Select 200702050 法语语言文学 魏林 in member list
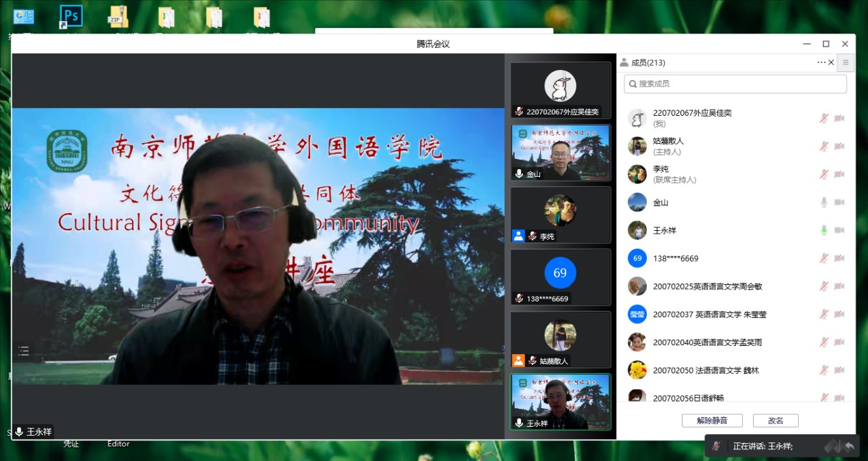This screenshot has width=868, height=461. pos(705,371)
